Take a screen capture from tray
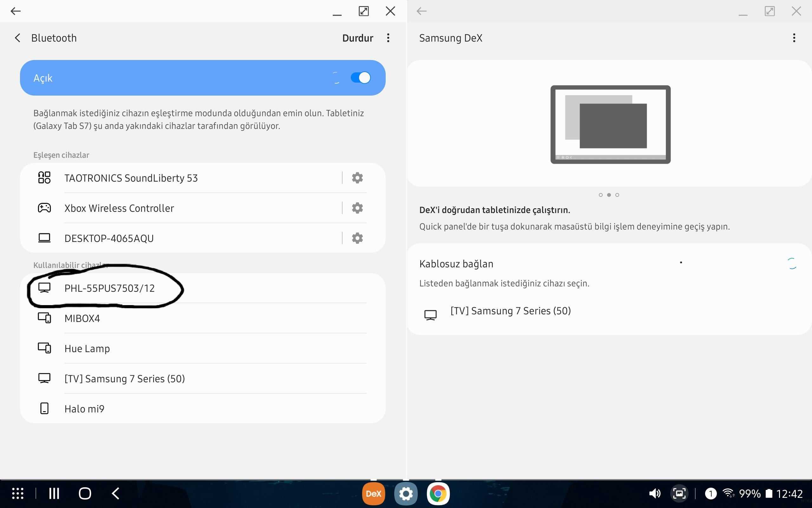Viewport: 812px width, 508px height. pyautogui.click(x=679, y=493)
